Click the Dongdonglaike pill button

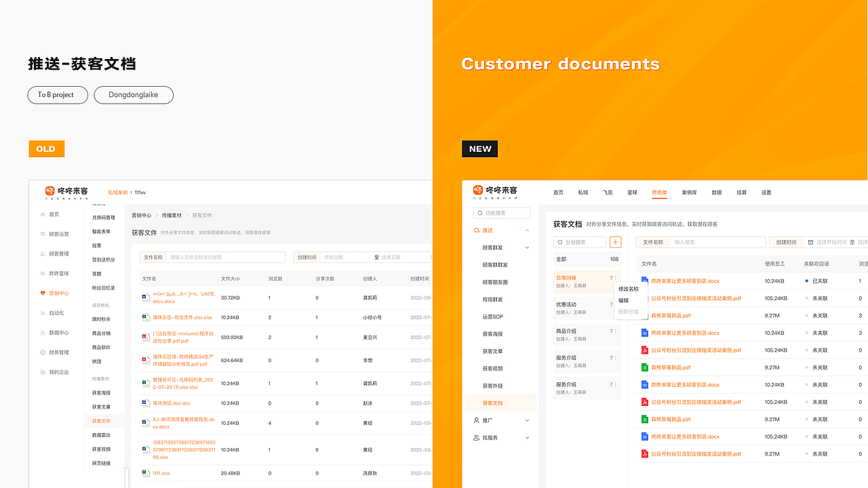(134, 95)
